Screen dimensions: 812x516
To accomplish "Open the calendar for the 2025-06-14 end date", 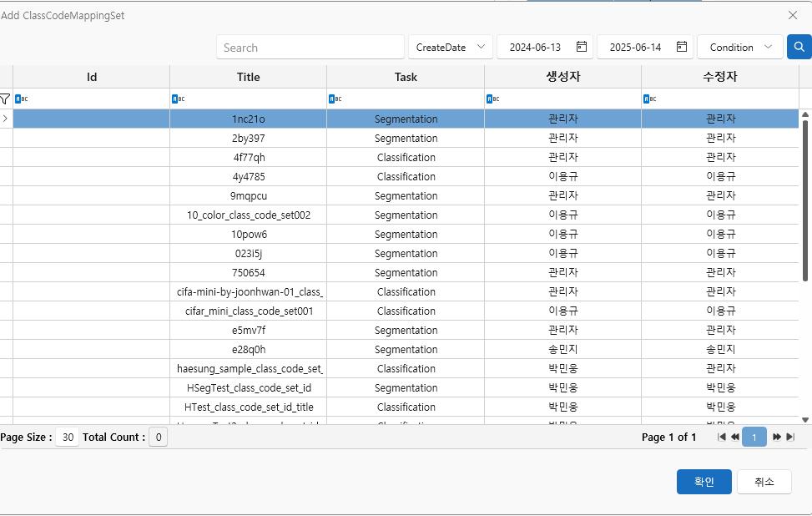I will tap(682, 47).
